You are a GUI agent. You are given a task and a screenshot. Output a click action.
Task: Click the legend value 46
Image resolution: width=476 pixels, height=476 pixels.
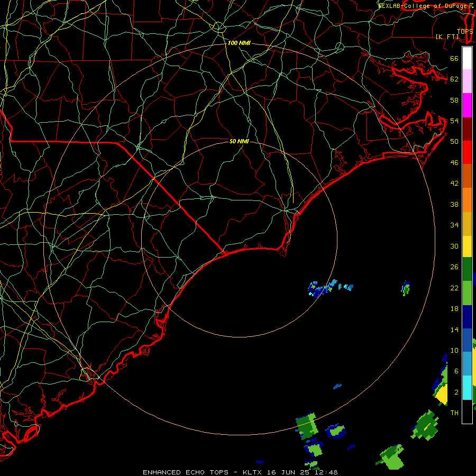coord(454,163)
